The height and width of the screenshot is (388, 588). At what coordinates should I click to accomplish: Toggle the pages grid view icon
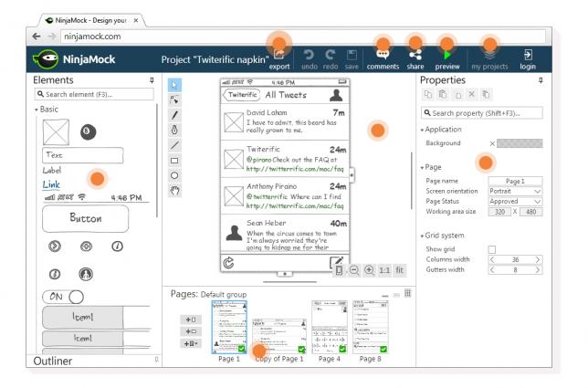[407, 293]
